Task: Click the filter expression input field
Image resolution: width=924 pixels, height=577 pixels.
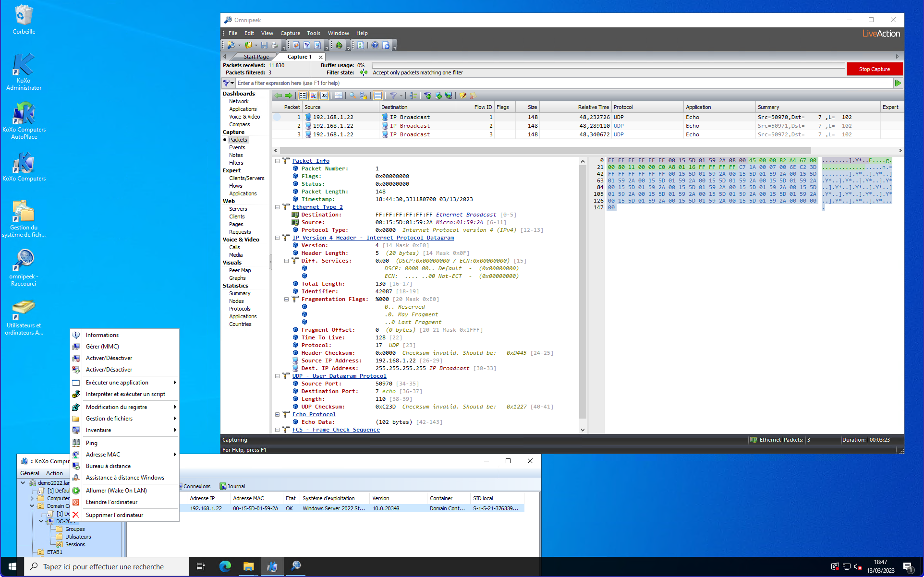Action: (x=564, y=83)
